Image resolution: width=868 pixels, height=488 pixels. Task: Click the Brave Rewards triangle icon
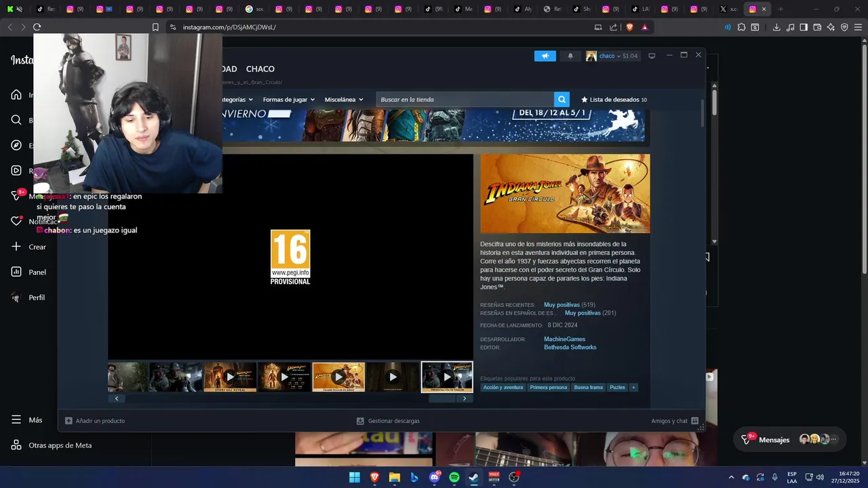pyautogui.click(x=644, y=27)
